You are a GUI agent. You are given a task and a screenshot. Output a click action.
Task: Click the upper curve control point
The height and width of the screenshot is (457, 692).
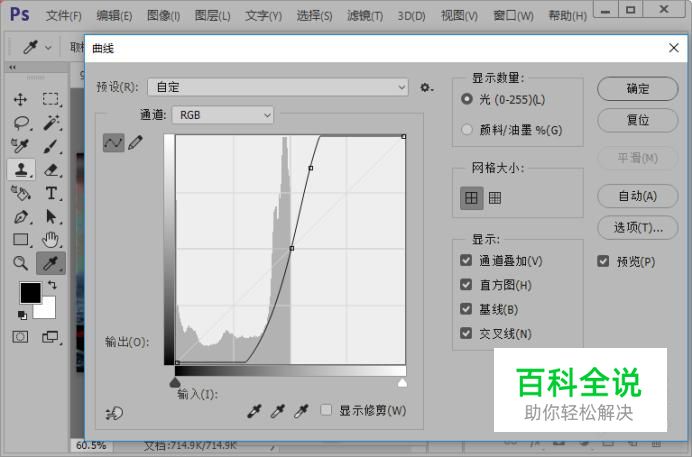311,168
